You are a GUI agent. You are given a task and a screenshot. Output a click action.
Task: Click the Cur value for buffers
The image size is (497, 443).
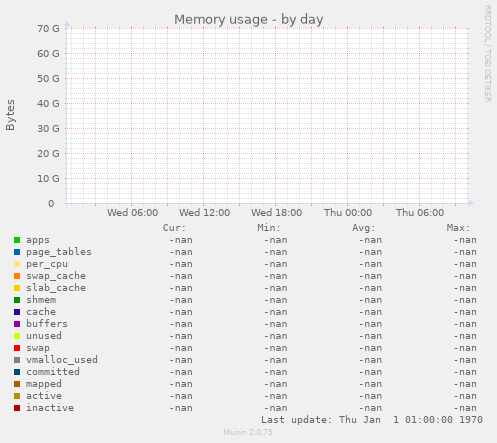coord(181,324)
